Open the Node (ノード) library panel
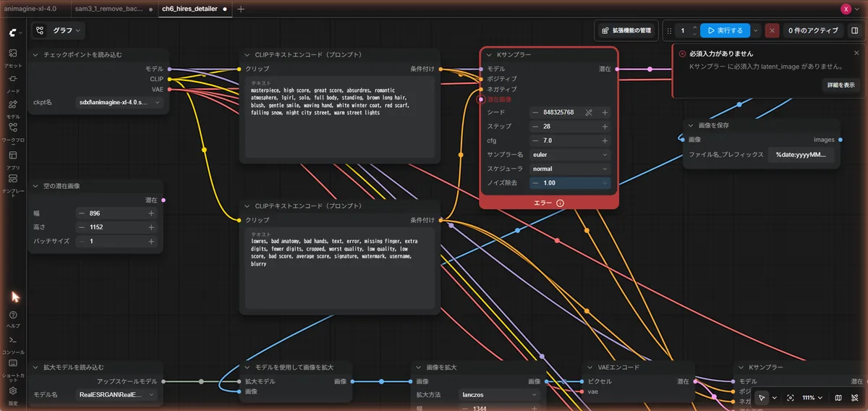The image size is (868, 411). [x=12, y=82]
